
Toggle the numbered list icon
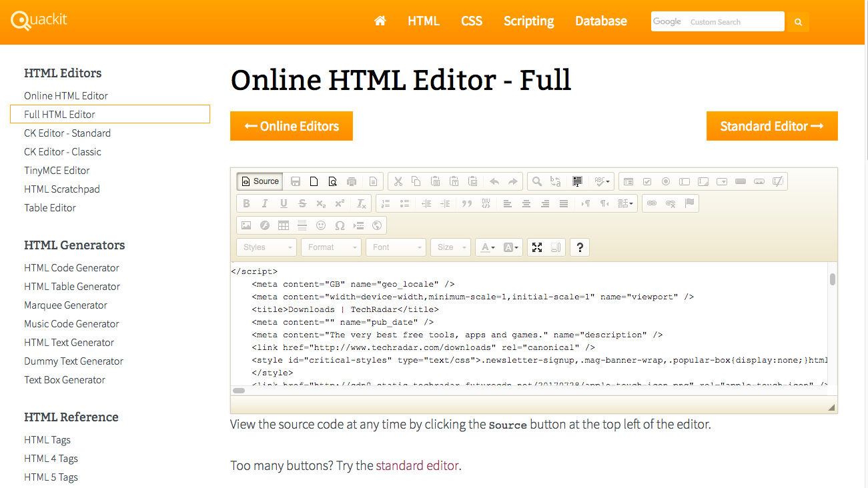386,203
